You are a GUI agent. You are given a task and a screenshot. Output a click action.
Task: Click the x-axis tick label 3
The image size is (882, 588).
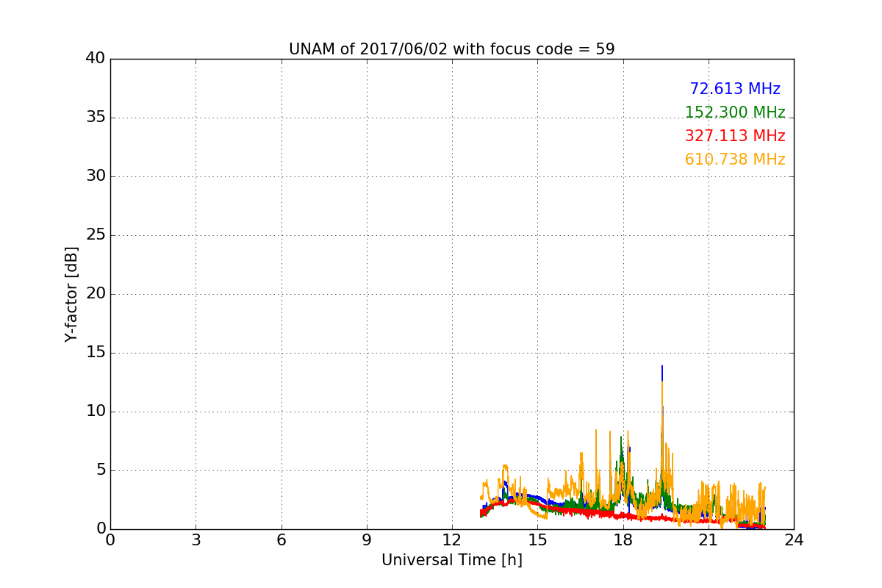tap(196, 540)
